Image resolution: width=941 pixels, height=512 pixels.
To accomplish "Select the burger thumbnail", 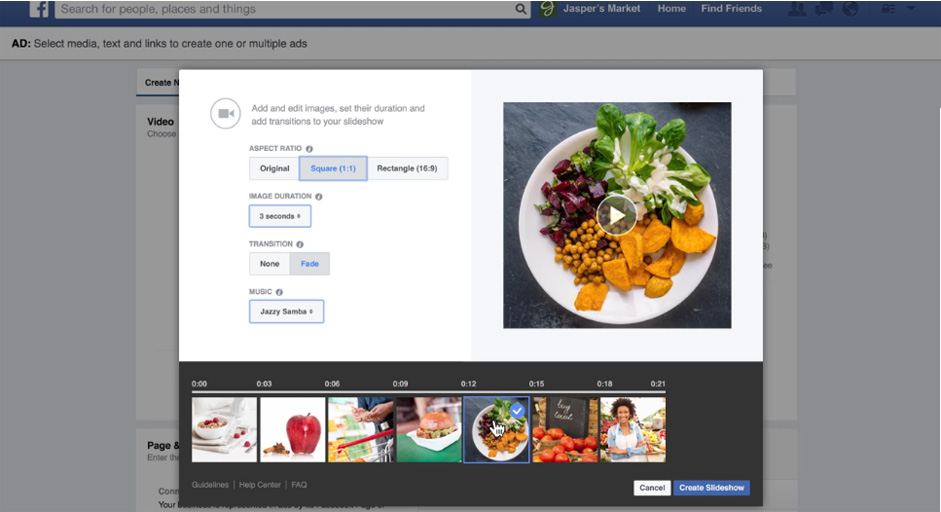I will 428,430.
